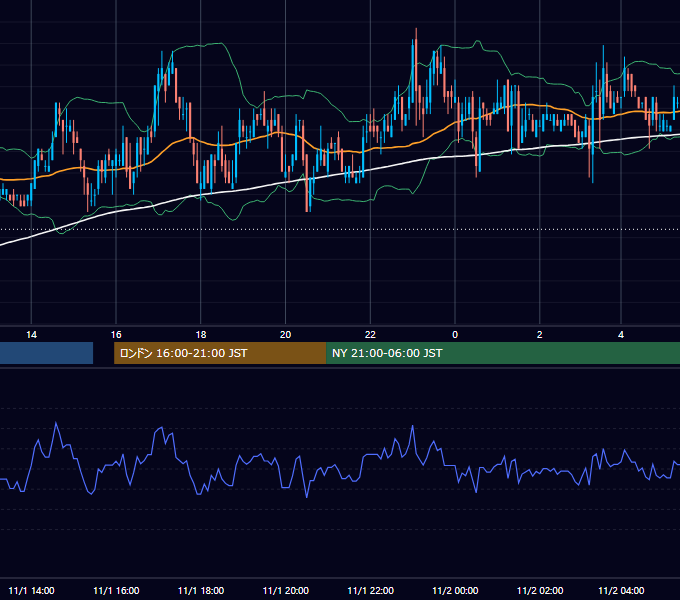Click the 20 hour axis label
Screen dimensions: 680x600
point(285,335)
